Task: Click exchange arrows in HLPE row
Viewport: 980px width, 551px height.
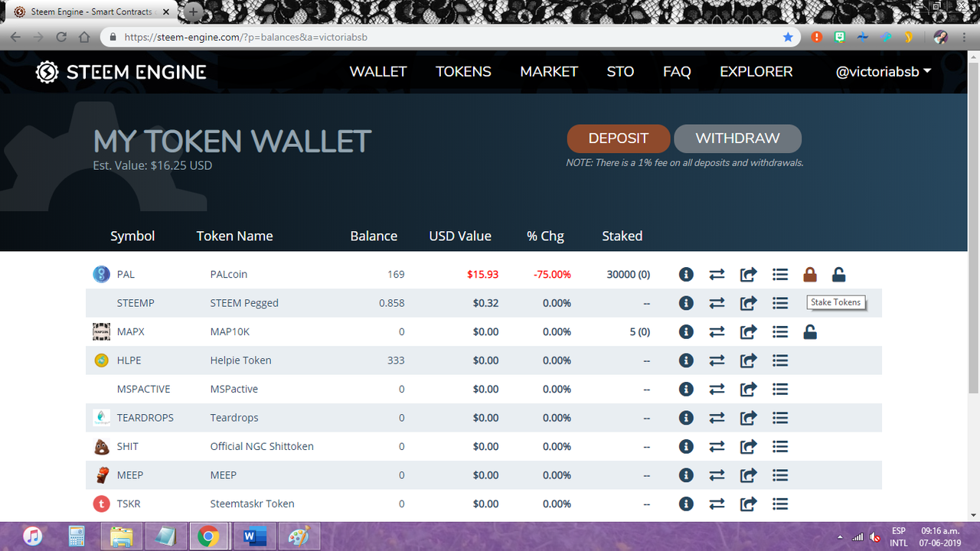Action: click(x=717, y=360)
